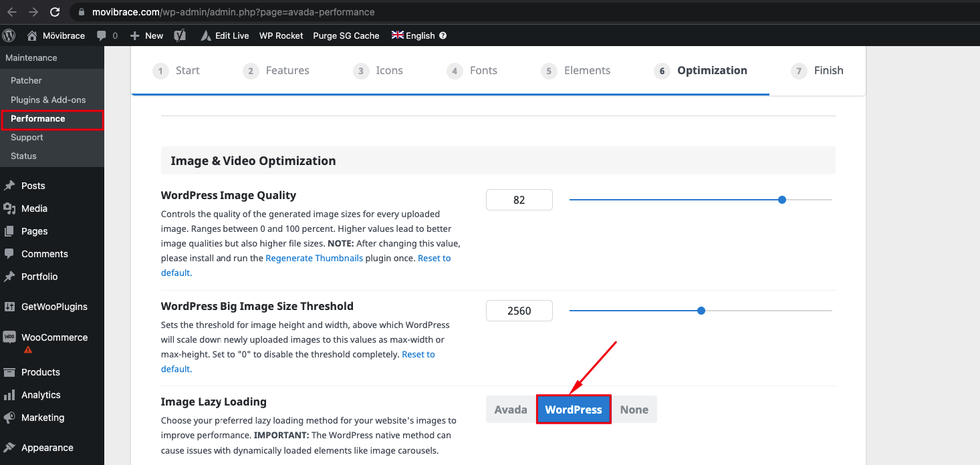The width and height of the screenshot is (980, 465).
Task: Click the Pages icon in sidebar
Action: [x=9, y=231]
